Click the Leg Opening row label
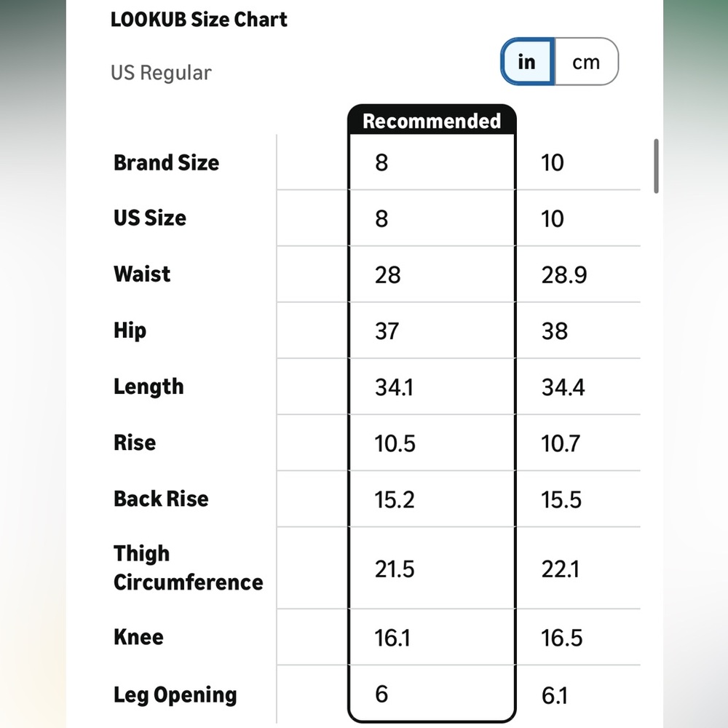 click(x=175, y=695)
